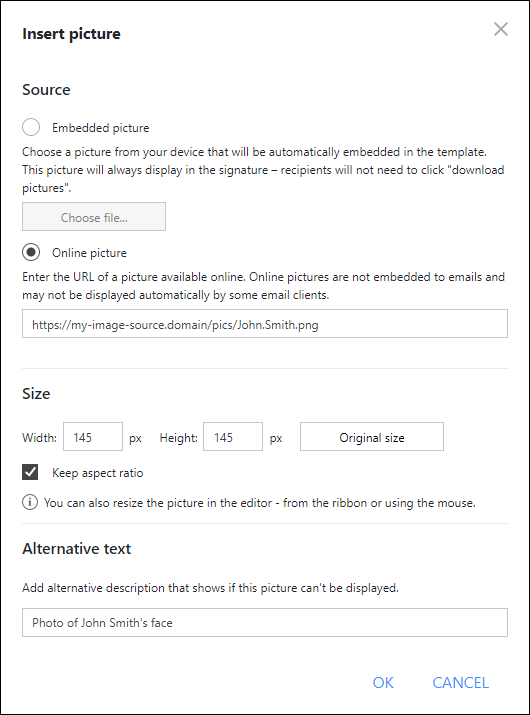Screen dimensions: 530x715
Task: Dismiss dialog with CANCEL button
Action: tap(461, 683)
